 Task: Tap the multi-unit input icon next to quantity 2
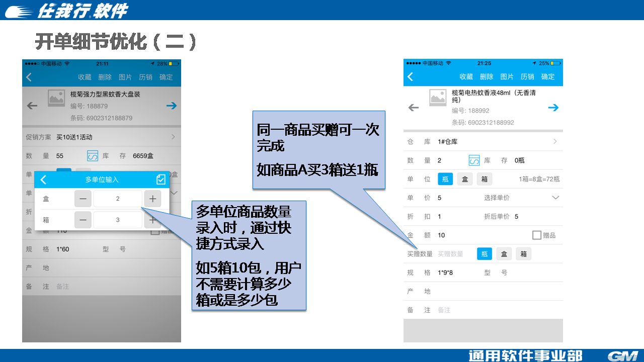coord(474,160)
